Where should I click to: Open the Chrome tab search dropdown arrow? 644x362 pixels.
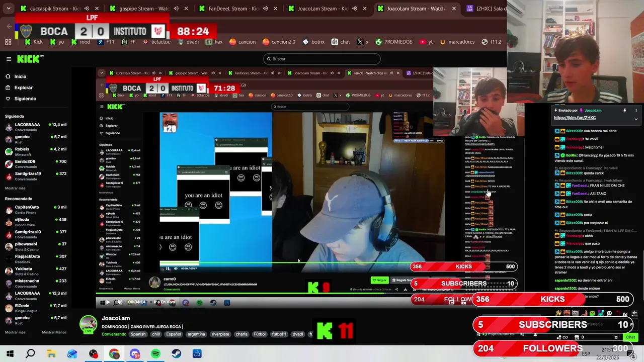(9, 9)
